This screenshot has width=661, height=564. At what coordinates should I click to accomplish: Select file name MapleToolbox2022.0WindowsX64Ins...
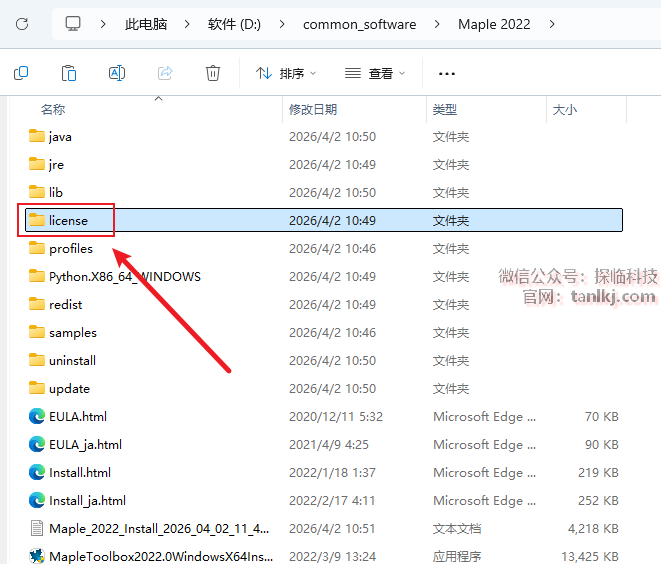(161, 556)
